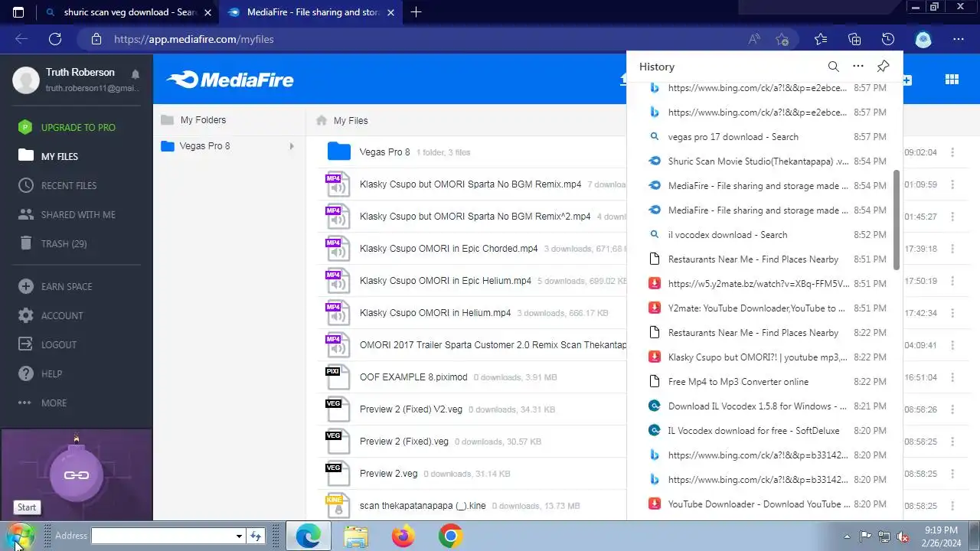The image size is (980, 551).
Task: Open the Favorites list icon in browser toolbar
Action: point(821,39)
